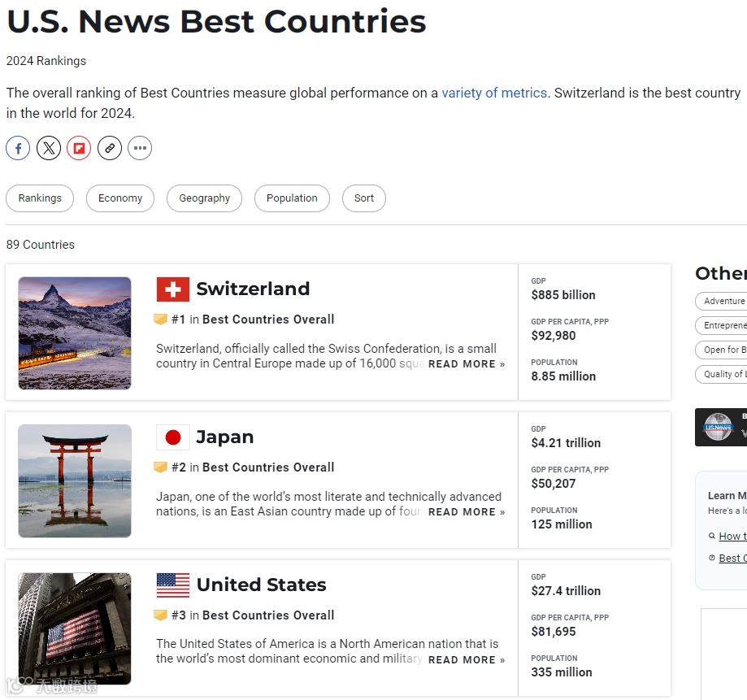Open the Economy filter

click(x=120, y=198)
